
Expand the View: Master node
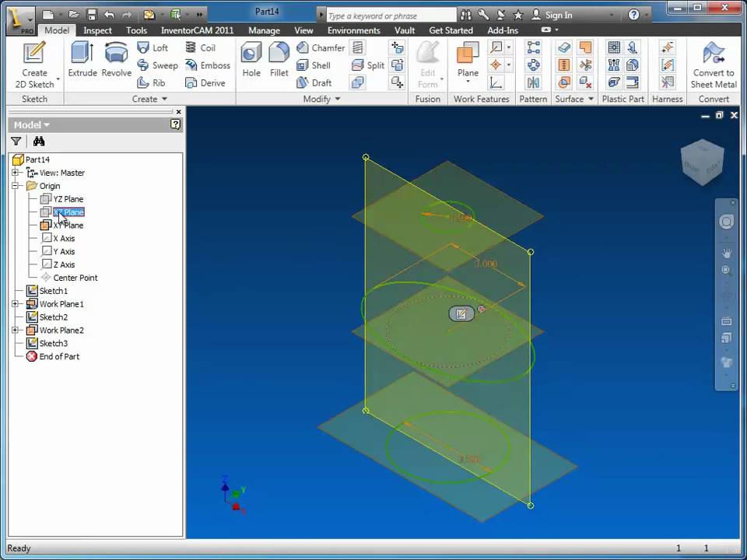tap(16, 173)
